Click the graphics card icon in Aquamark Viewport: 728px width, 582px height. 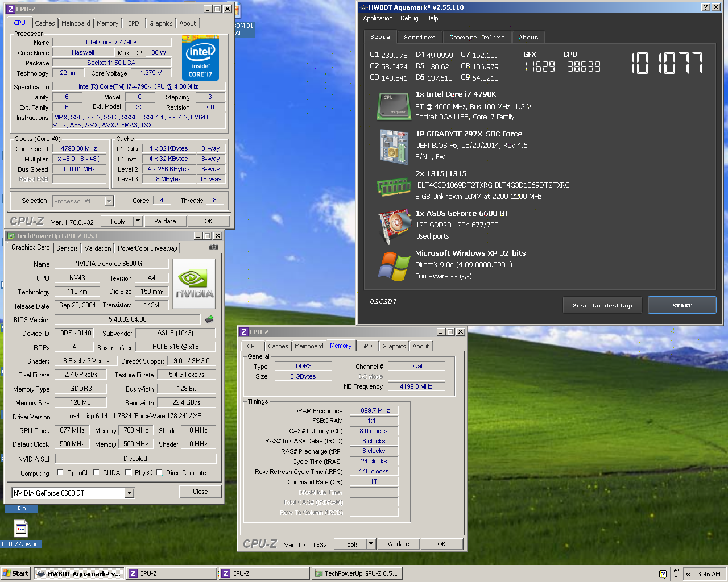pos(394,226)
